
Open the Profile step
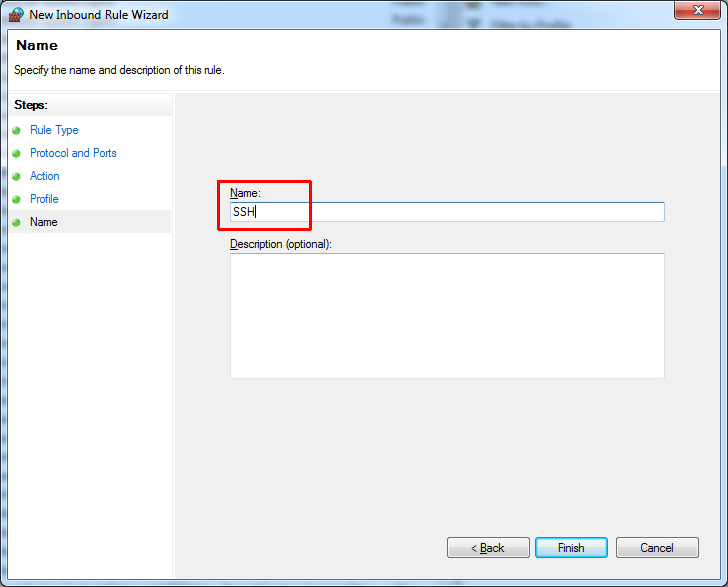44,199
